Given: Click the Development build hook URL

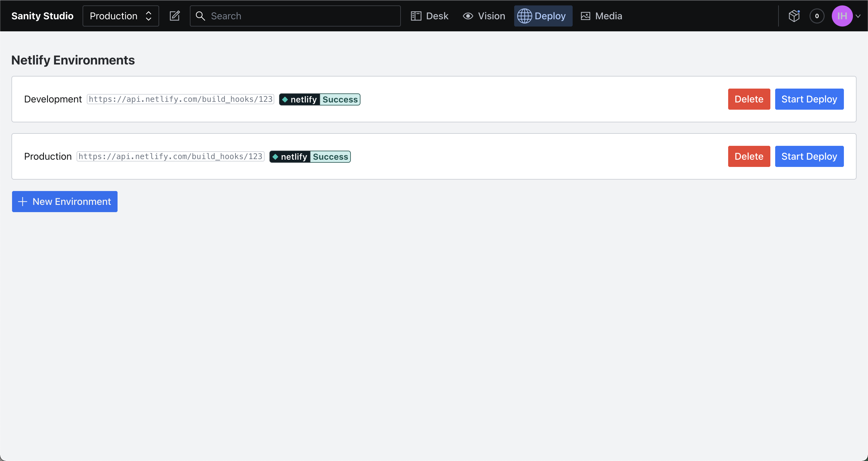Looking at the screenshot, I should coord(181,99).
